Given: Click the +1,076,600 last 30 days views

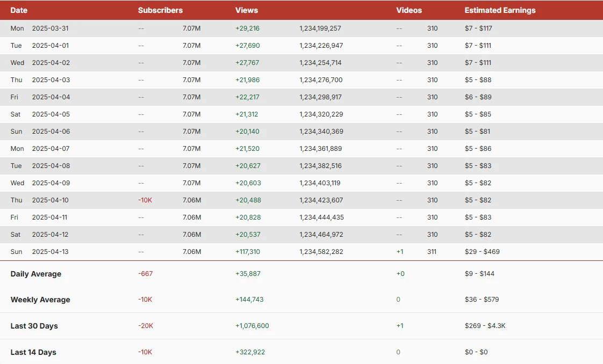Looking at the screenshot, I should click(x=252, y=326).
